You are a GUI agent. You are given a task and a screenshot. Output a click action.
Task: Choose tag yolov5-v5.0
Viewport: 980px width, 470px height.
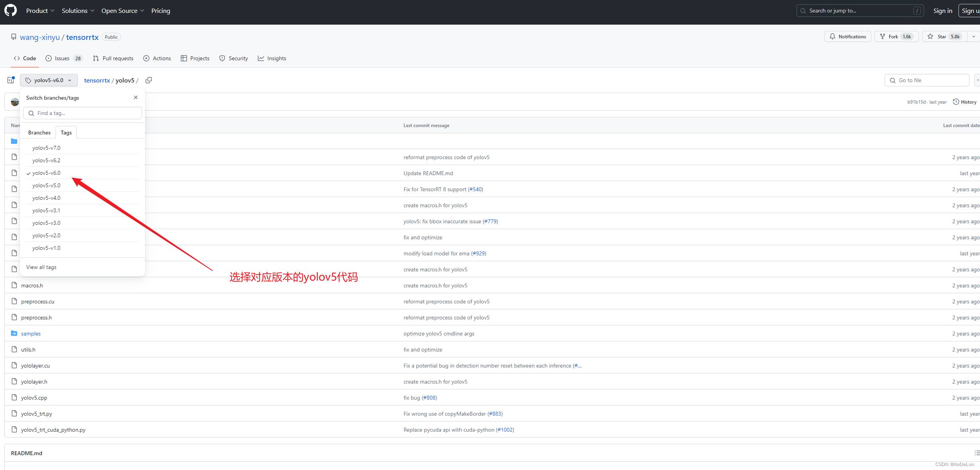click(x=83, y=185)
